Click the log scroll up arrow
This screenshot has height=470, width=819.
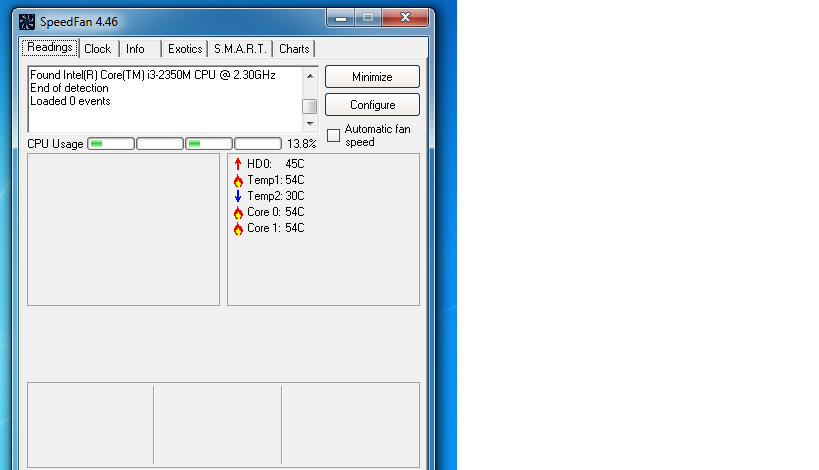coord(310,76)
